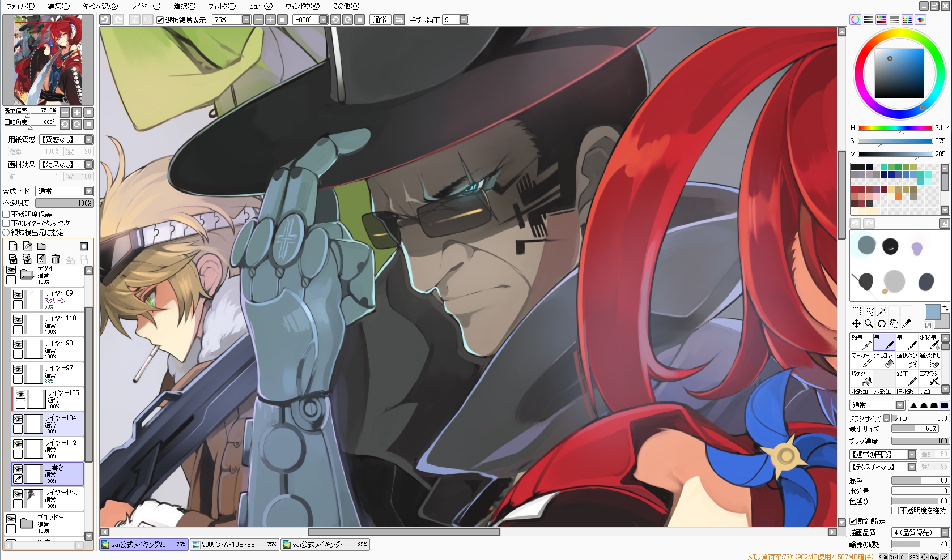Select the 水彩筆 watercolor brush
The image size is (952, 560).
[929, 342]
